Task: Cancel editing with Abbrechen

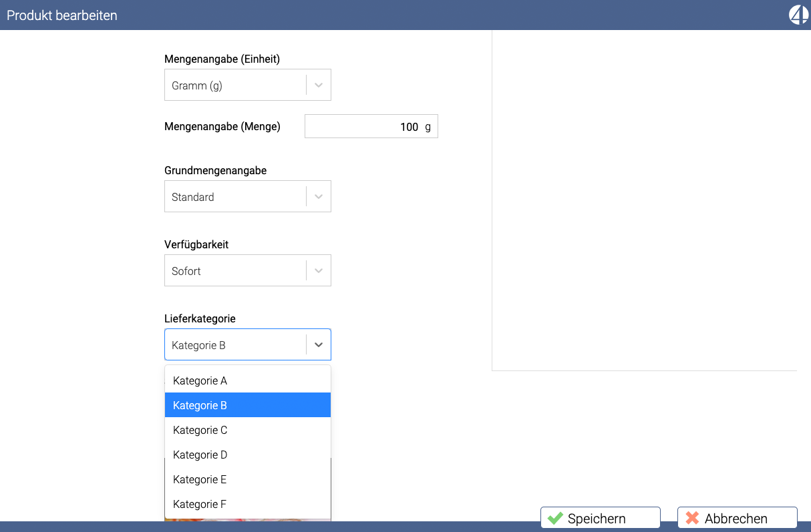Action: [x=738, y=518]
